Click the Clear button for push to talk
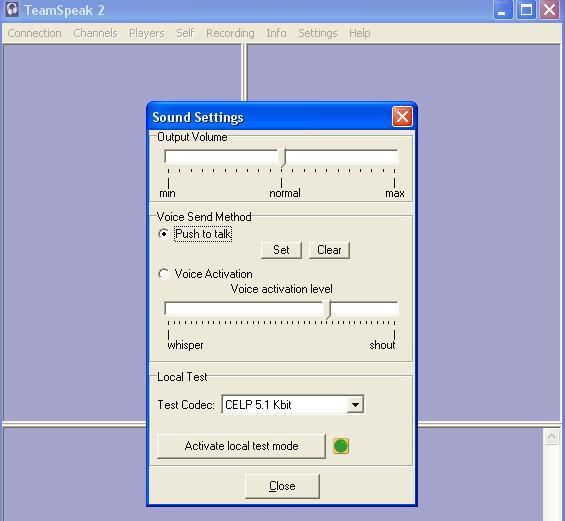 329,250
